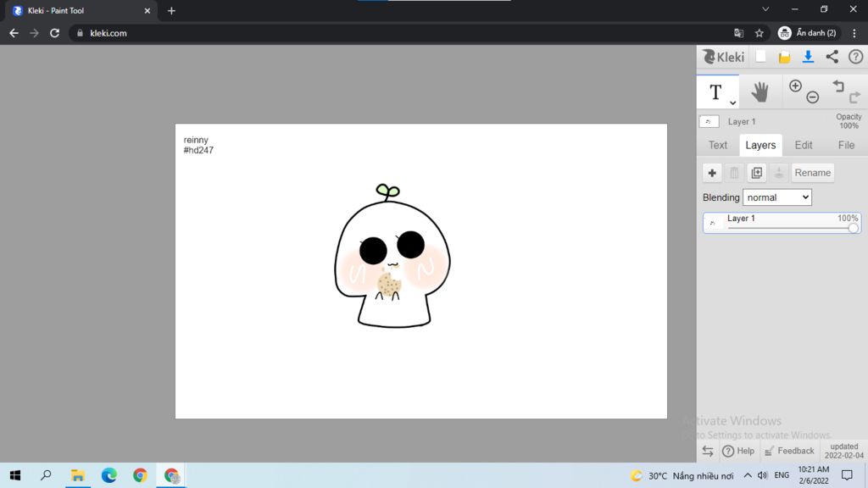Viewport: 868px width, 488px height.
Task: Open a new browser tab
Action: (x=171, y=10)
